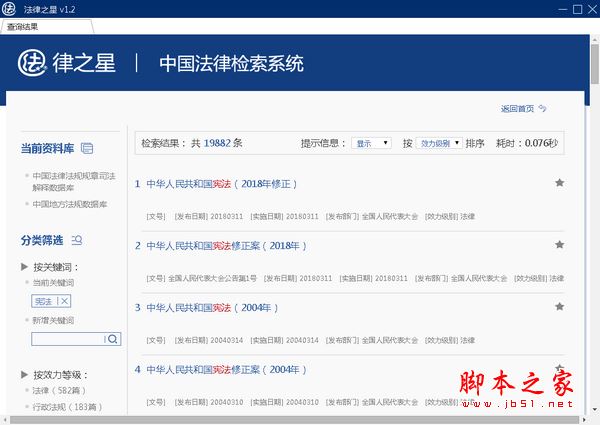Click the return arrow icon beside 返回首页

pos(542,109)
